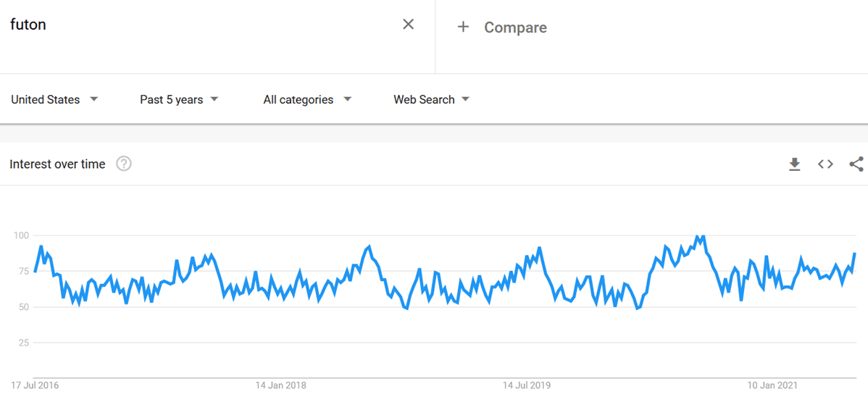868x399 pixels.
Task: Open help for Interest over time
Action: point(124,164)
